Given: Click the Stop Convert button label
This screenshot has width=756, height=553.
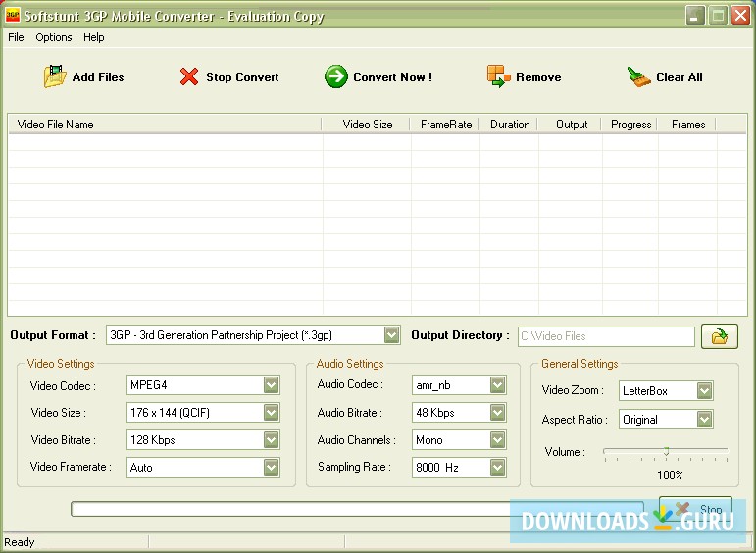Looking at the screenshot, I should 242,77.
